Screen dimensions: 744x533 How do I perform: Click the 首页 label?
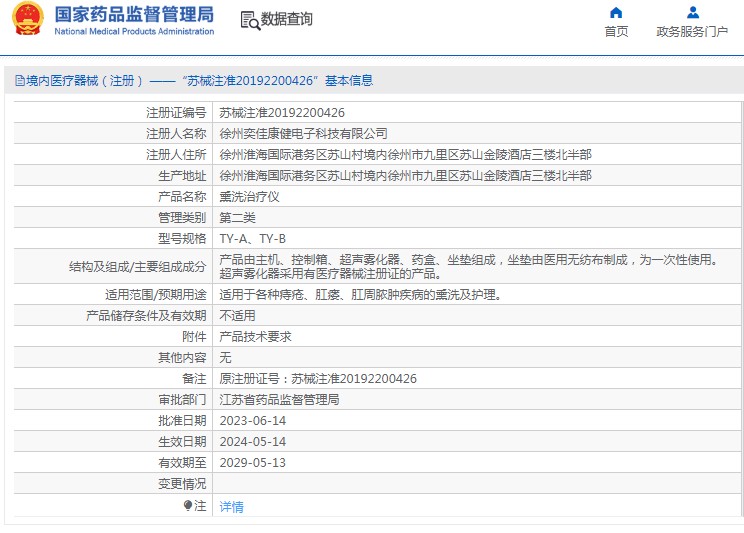[x=616, y=32]
